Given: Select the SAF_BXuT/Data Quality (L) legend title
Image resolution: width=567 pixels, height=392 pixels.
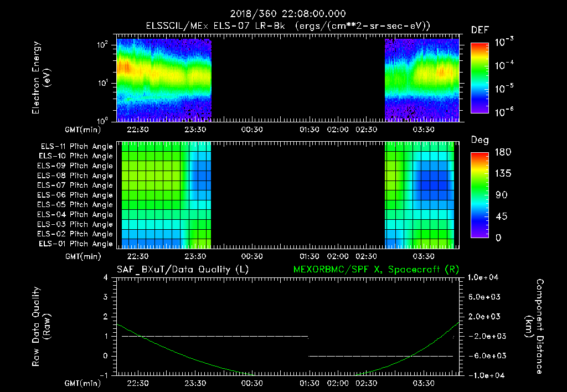Looking at the screenshot, I should pos(183,270).
